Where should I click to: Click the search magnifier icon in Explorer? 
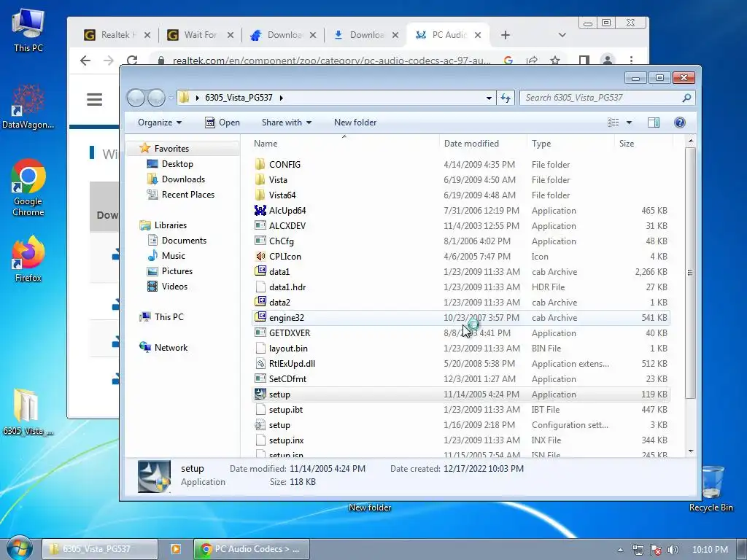click(686, 98)
